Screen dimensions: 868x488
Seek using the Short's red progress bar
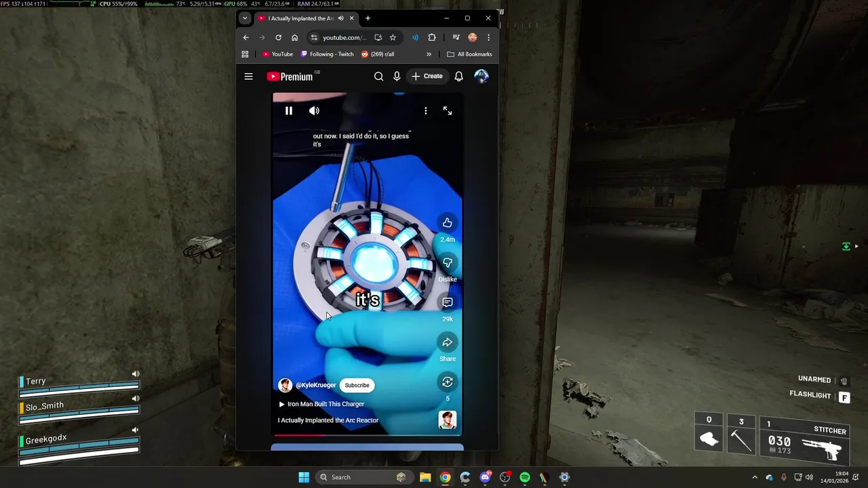[367, 434]
